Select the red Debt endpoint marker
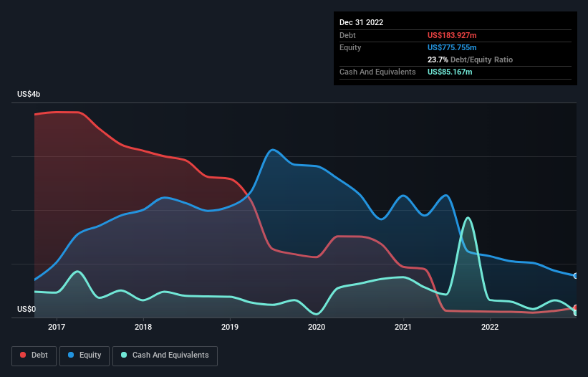588x377 pixels. pos(576,308)
